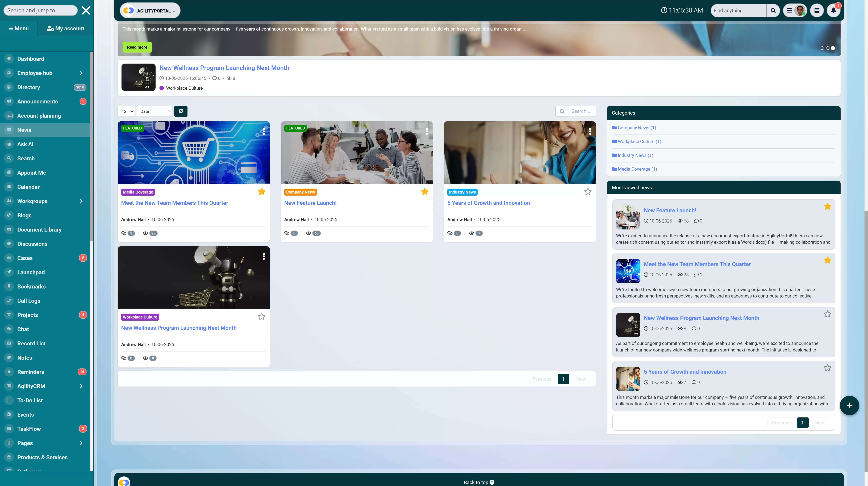Unstar the New Feature Launch! card
Screen dimensions: 868x486
424,192
